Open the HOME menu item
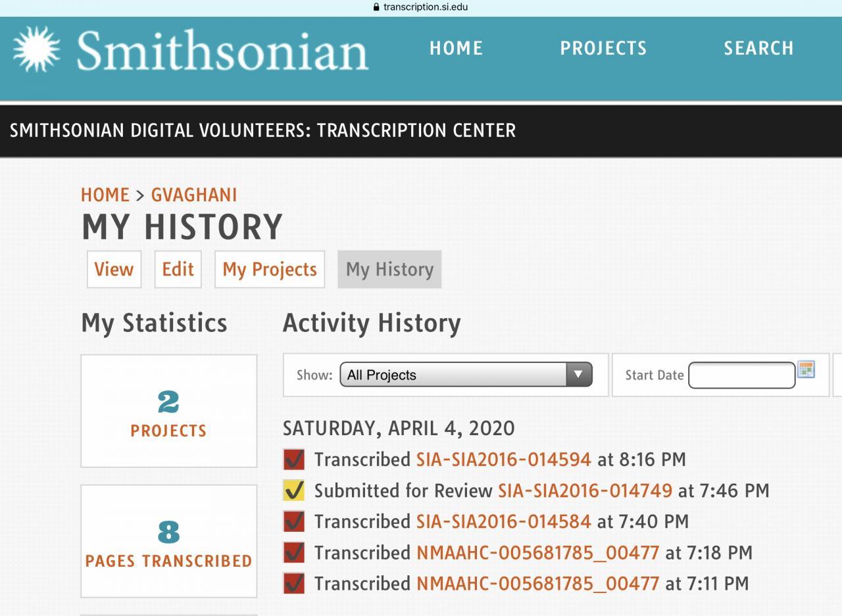 [x=456, y=48]
